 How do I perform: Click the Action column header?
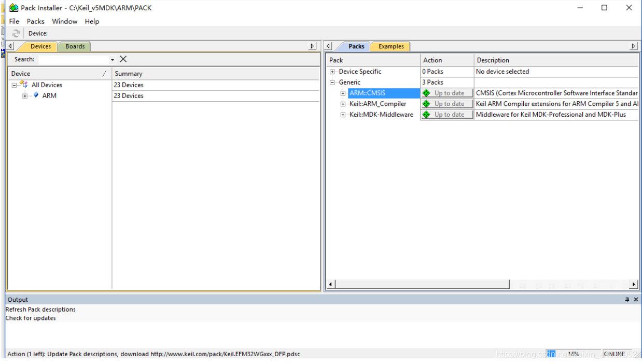click(x=447, y=60)
